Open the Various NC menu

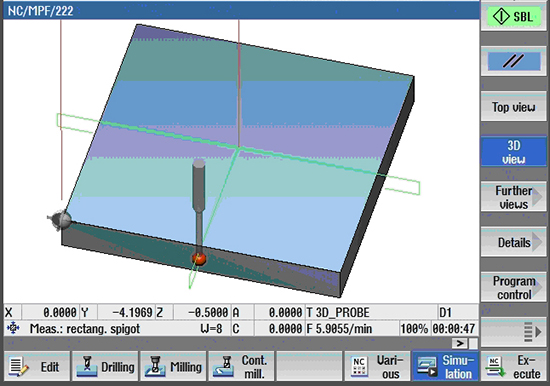tap(377, 367)
